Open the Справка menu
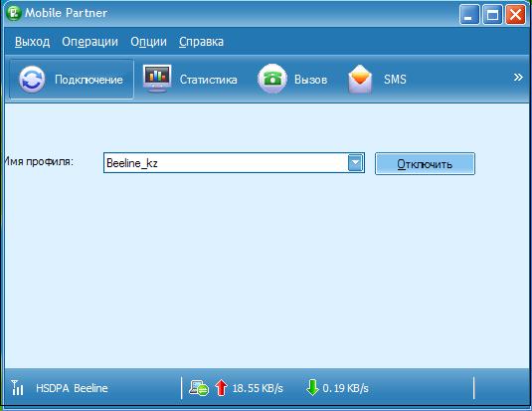Viewport: 532px width, 411px height. 201,42
